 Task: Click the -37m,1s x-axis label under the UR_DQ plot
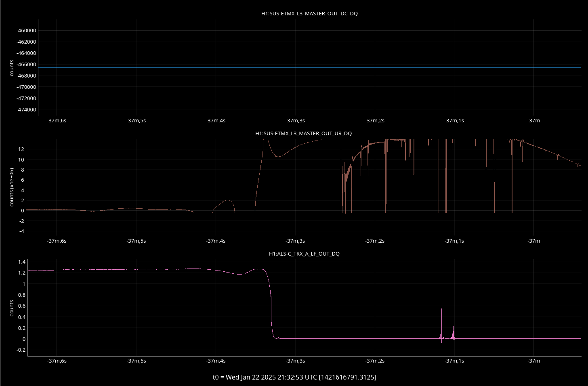454,241
